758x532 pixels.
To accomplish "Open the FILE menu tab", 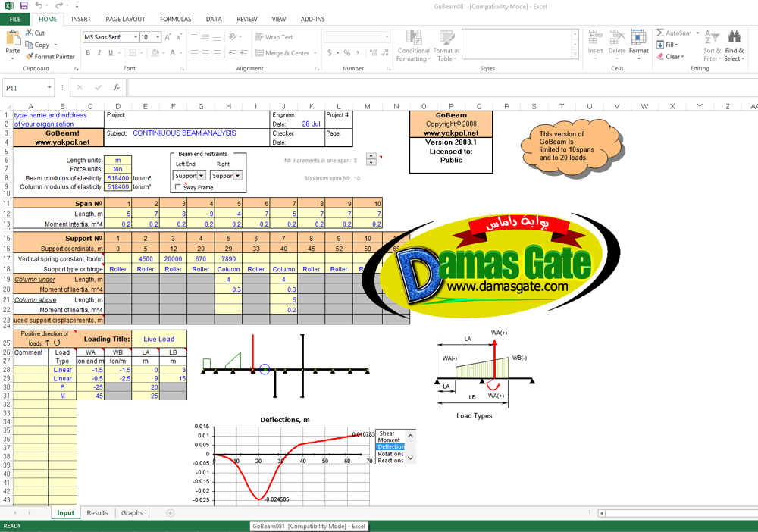I will coord(15,20).
